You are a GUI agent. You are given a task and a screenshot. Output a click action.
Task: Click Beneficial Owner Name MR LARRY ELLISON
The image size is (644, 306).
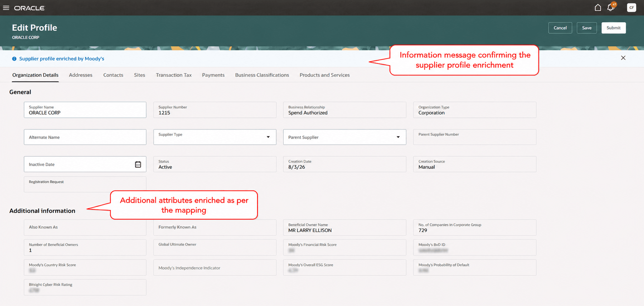[345, 227]
